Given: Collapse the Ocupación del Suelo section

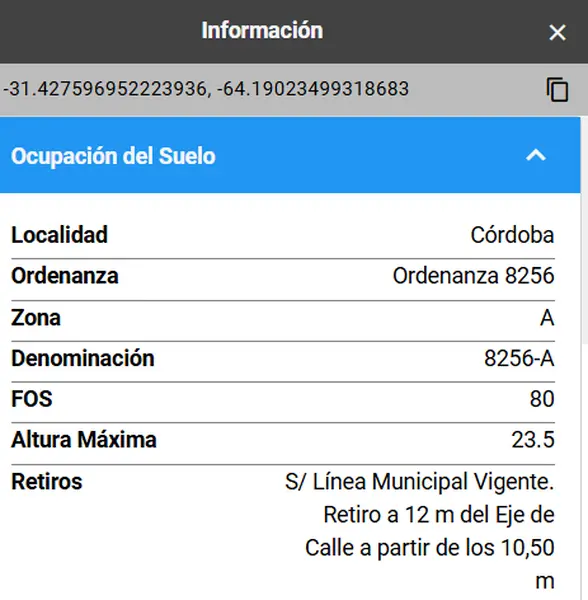Looking at the screenshot, I should pyautogui.click(x=536, y=155).
